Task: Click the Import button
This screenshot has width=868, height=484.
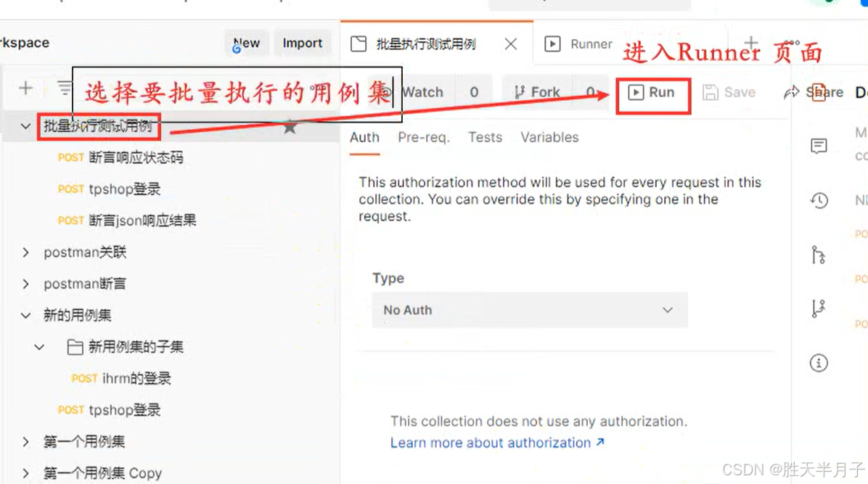Action: pyautogui.click(x=302, y=44)
